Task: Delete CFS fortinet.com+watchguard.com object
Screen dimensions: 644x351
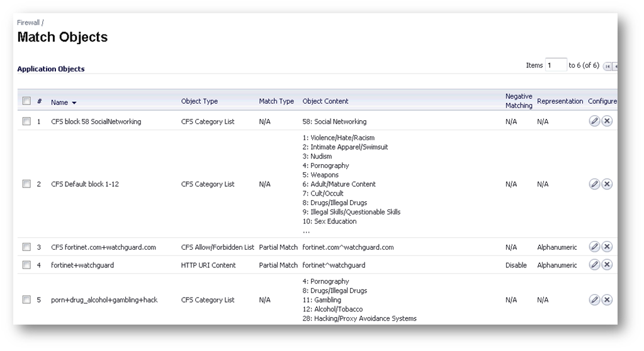Action: pyautogui.click(x=607, y=247)
